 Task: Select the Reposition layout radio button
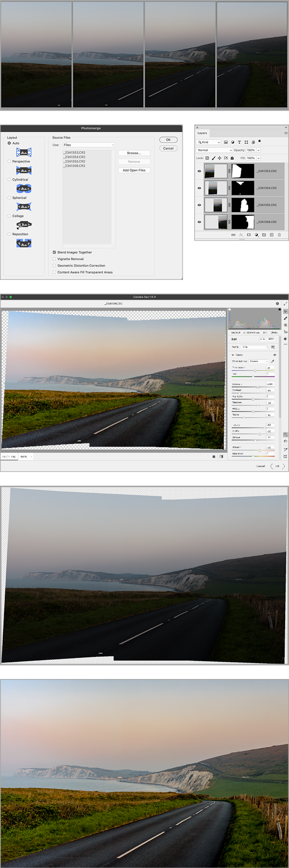coord(9,234)
